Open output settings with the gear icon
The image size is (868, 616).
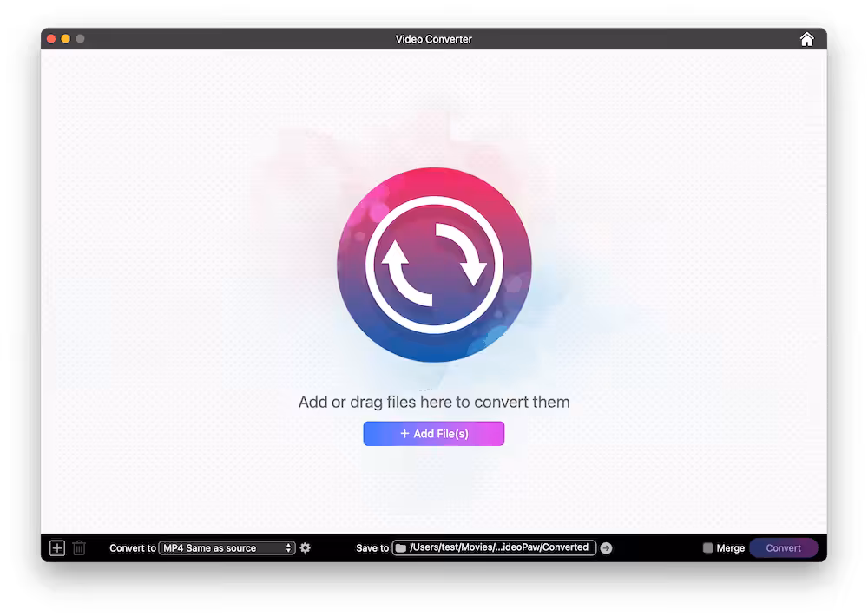[x=305, y=547]
